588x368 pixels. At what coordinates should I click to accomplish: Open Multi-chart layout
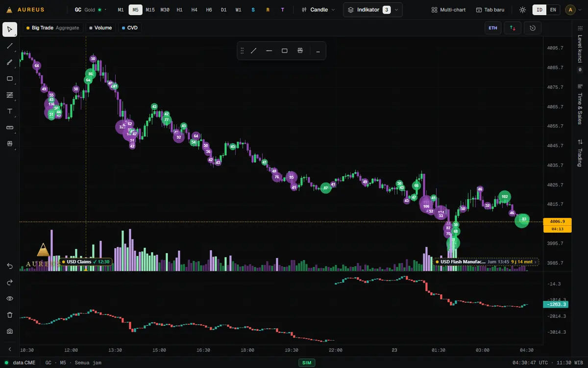tap(449, 10)
